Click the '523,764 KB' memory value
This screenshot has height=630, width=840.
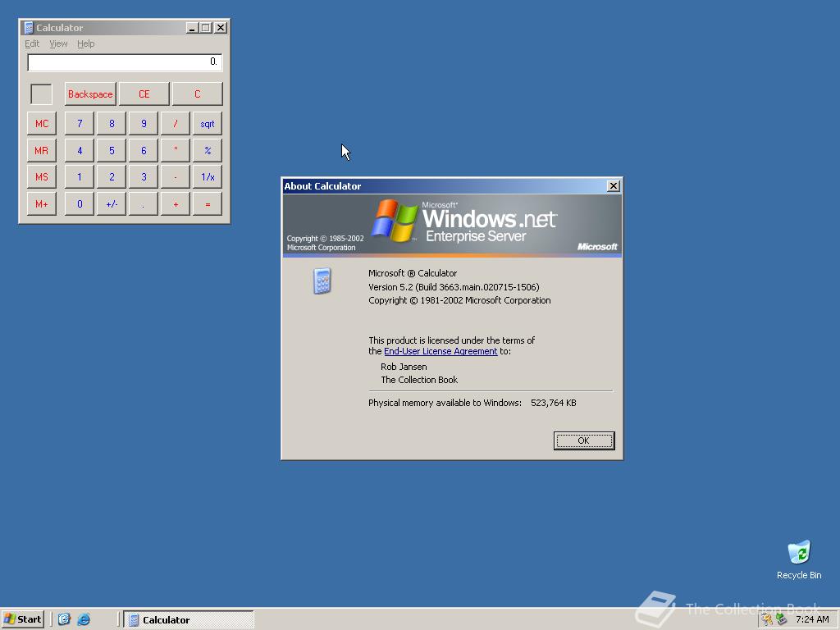pyautogui.click(x=554, y=403)
